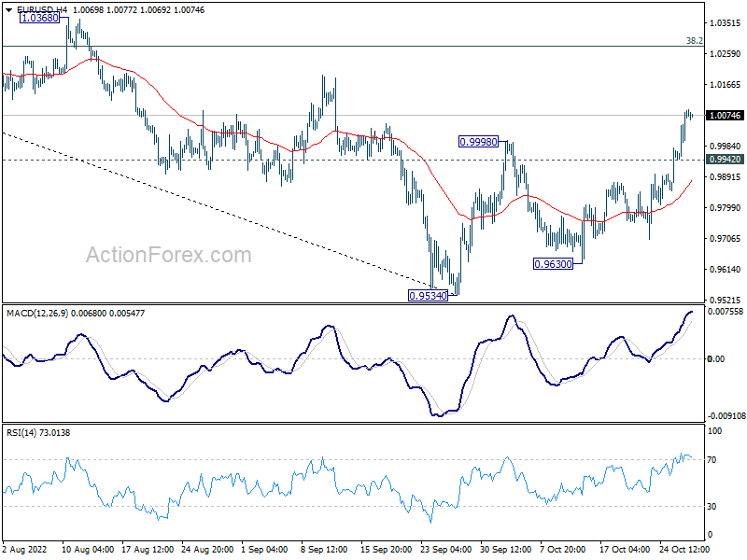Select the 2 Aug 2022 date label
The width and height of the screenshot is (747, 560).
tap(25, 550)
